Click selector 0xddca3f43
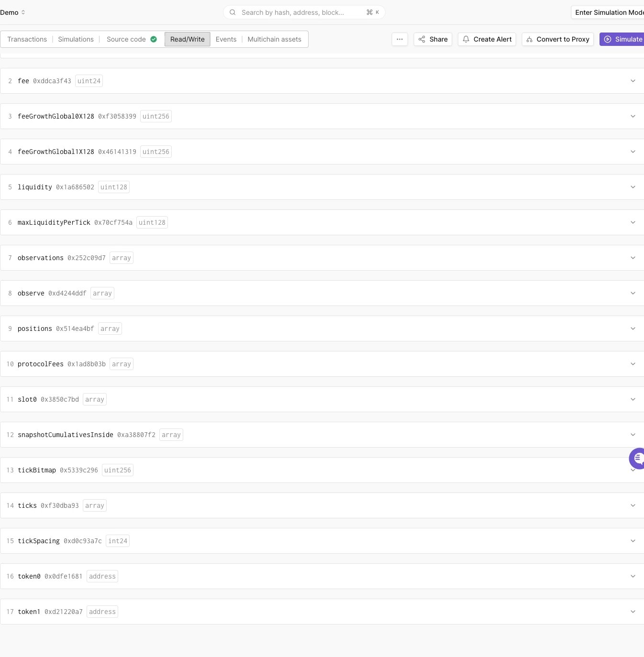This screenshot has height=657, width=644. [x=52, y=81]
